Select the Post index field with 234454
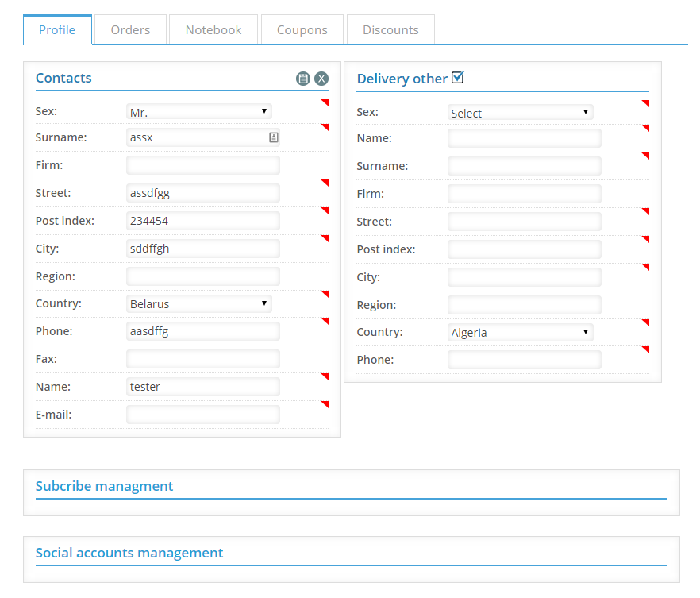700x598 pixels. (x=203, y=221)
